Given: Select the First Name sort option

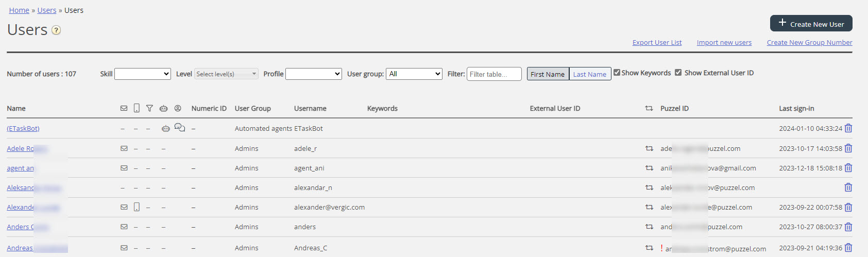Looking at the screenshot, I should (x=548, y=74).
